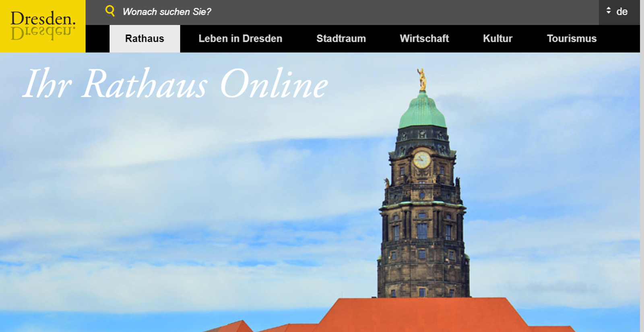The width and height of the screenshot is (644, 332).
Task: Click the black navigation bar left of Rathaus
Action: click(97, 39)
